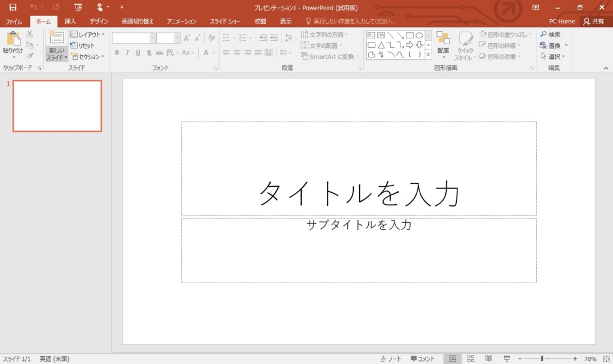
Task: Start slideshow from beginning icon
Action: pos(78,7)
